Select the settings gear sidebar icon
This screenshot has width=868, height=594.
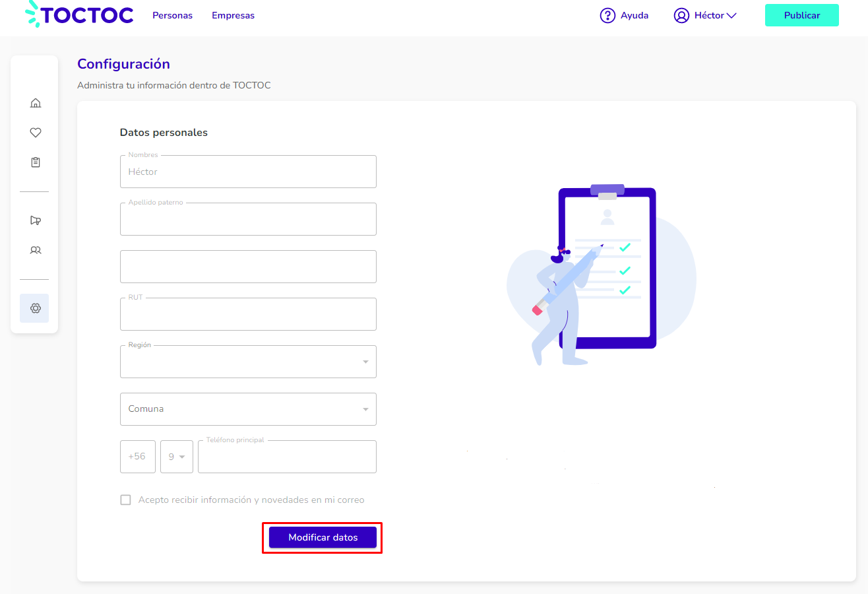[x=34, y=308]
